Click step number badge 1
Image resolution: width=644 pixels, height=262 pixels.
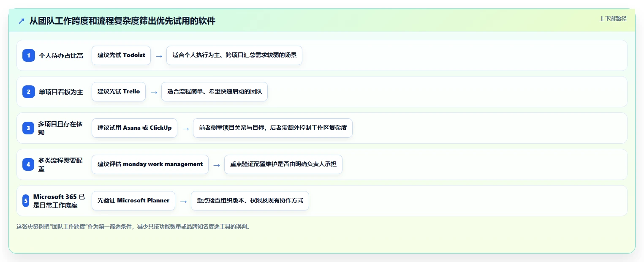(x=28, y=55)
